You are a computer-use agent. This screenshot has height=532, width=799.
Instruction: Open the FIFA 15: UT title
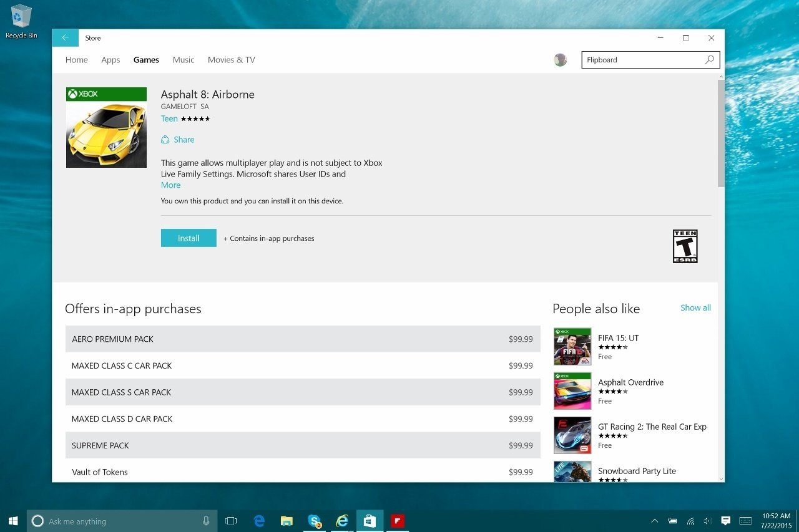click(x=618, y=338)
